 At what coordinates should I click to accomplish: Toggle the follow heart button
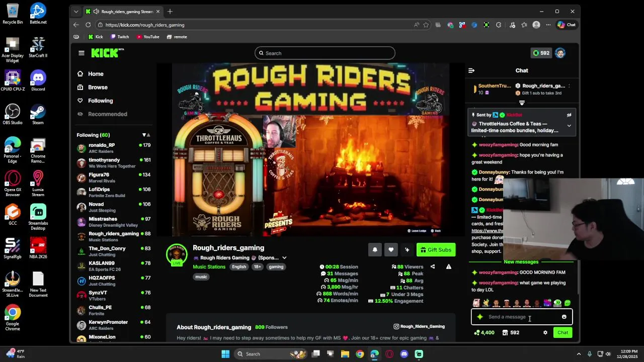(391, 250)
